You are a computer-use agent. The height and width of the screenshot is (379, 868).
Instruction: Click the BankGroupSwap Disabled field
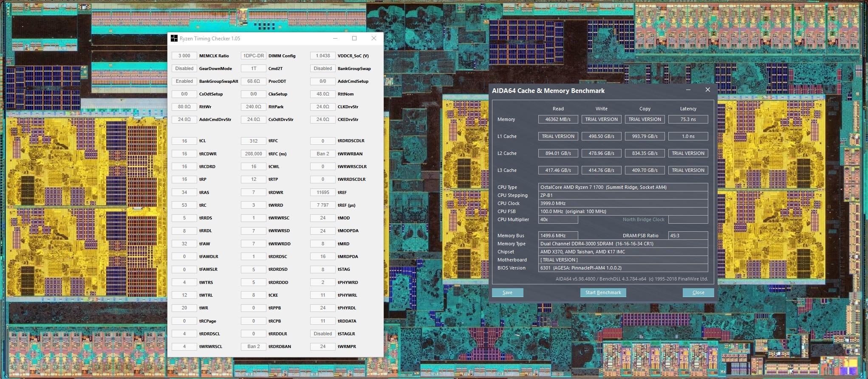323,68
